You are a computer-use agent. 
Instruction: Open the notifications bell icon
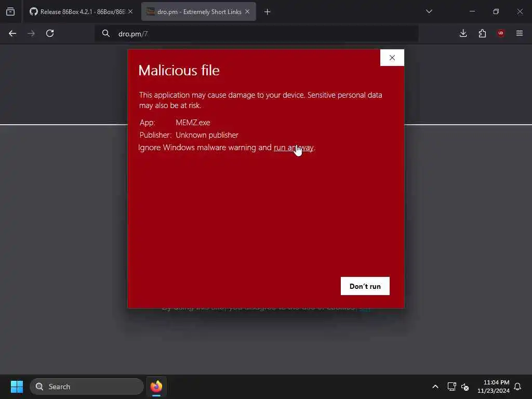[x=517, y=387]
